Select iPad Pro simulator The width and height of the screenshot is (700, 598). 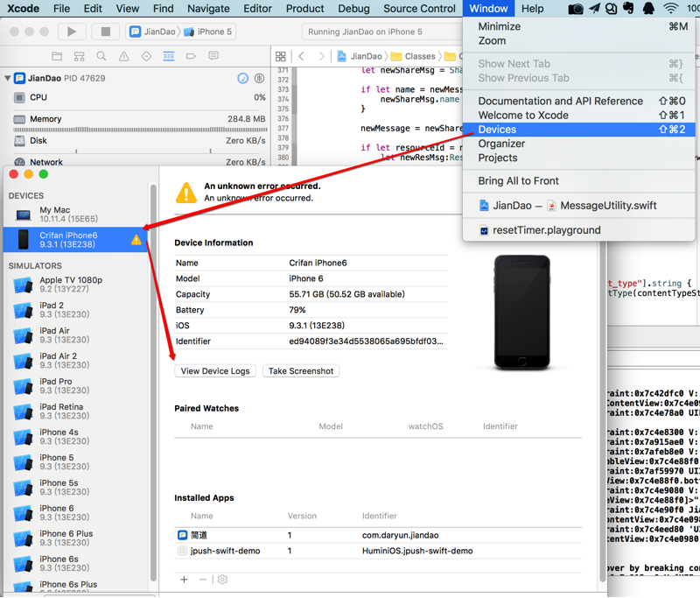pyautogui.click(x=76, y=386)
